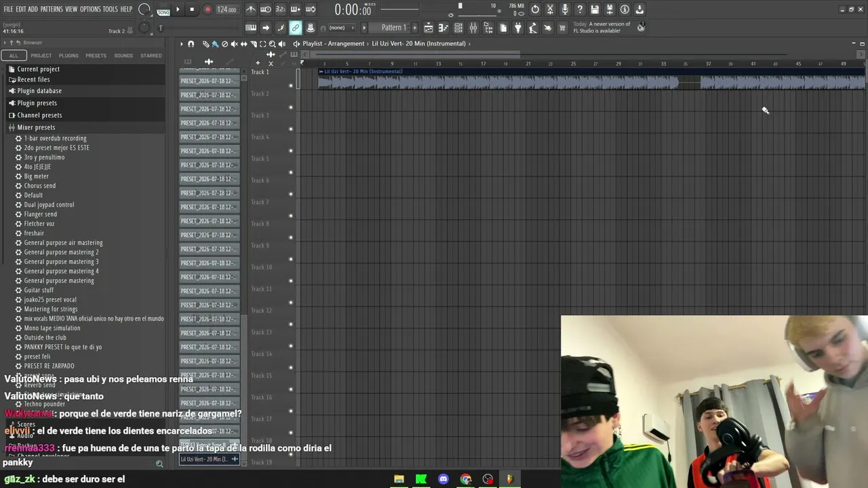Toggle playlist snap magnet icon
868x488 pixels.
[x=191, y=44]
